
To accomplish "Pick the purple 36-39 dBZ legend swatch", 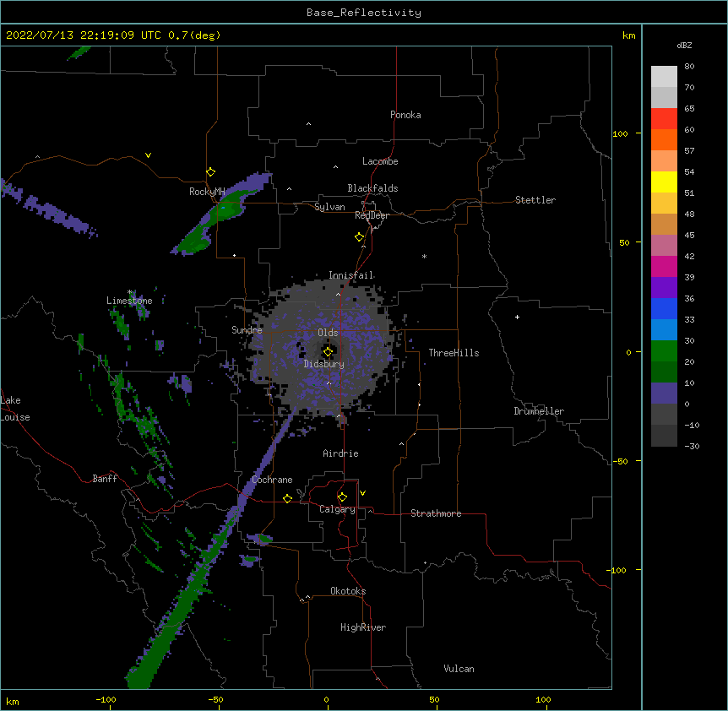I will coord(664,288).
